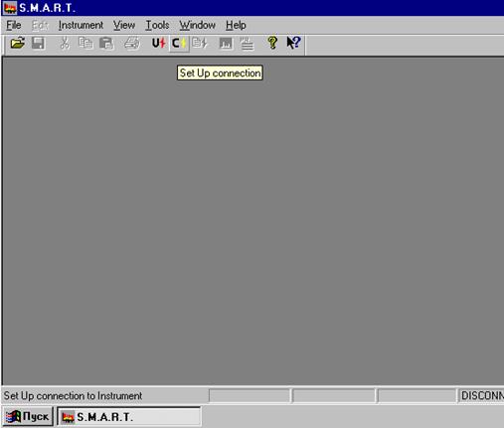Click the horizontal lines list toolbar icon
This screenshot has width=504, height=428.
coord(247,44)
